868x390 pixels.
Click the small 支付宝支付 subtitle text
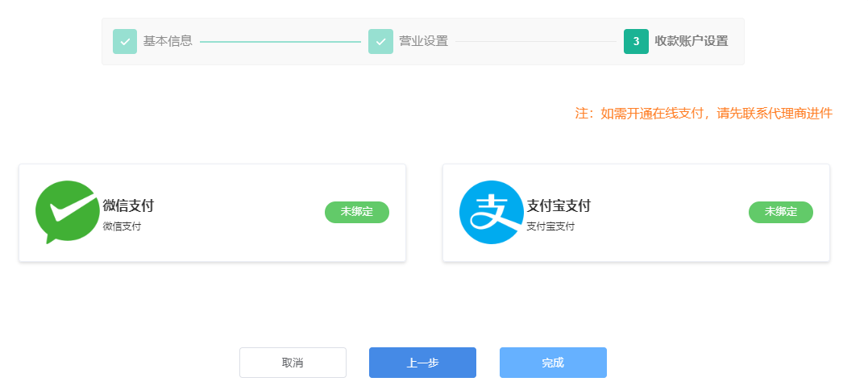[550, 226]
